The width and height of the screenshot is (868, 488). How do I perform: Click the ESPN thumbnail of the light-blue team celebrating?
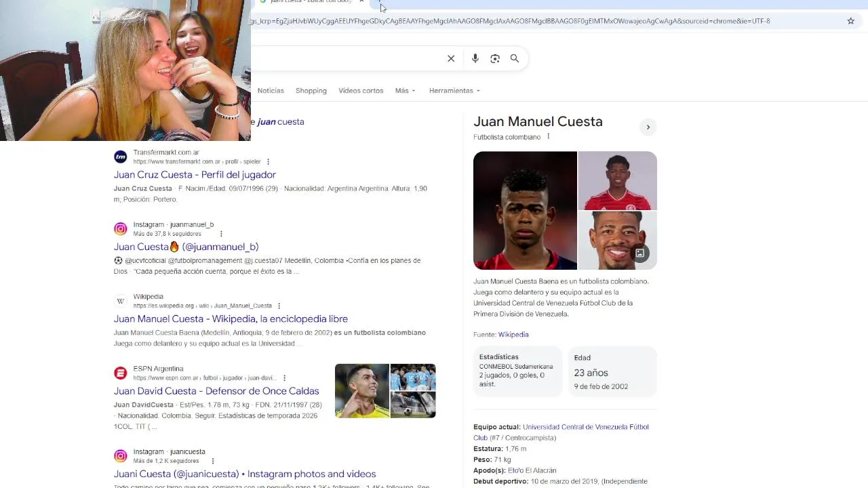click(x=413, y=377)
